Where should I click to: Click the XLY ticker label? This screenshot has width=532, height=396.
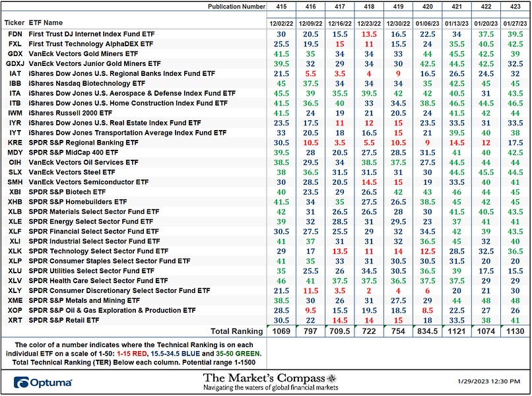click(x=15, y=291)
